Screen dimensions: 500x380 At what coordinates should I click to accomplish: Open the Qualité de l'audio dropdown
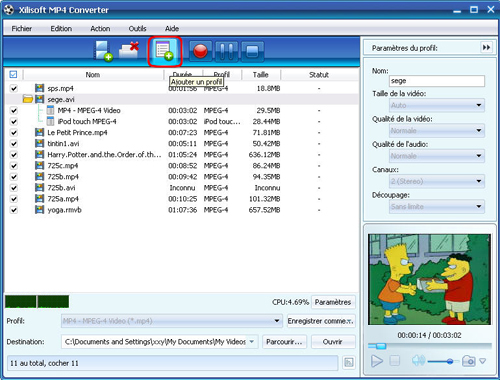pos(437,156)
